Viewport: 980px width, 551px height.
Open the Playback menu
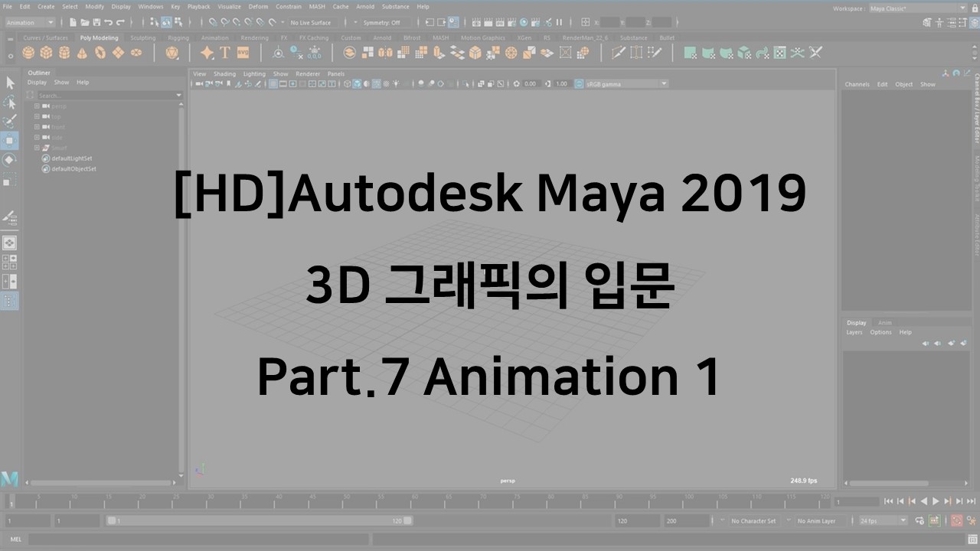point(198,6)
